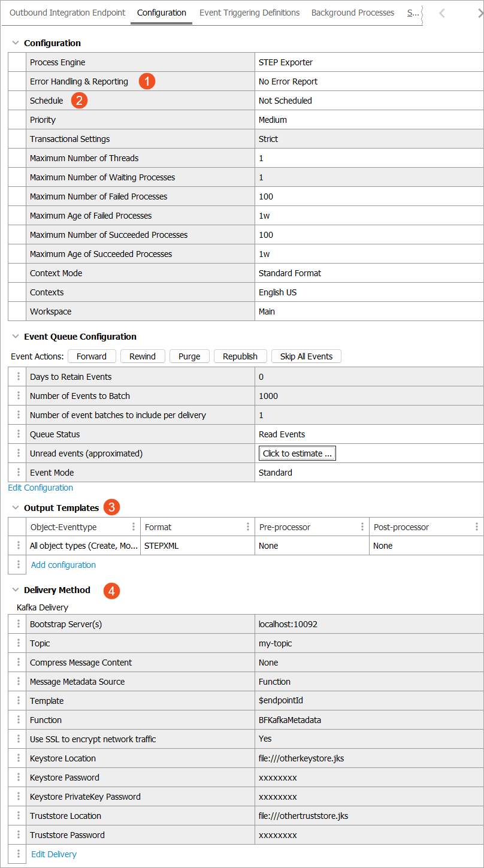Collapse the Output Templates section

[x=16, y=508]
